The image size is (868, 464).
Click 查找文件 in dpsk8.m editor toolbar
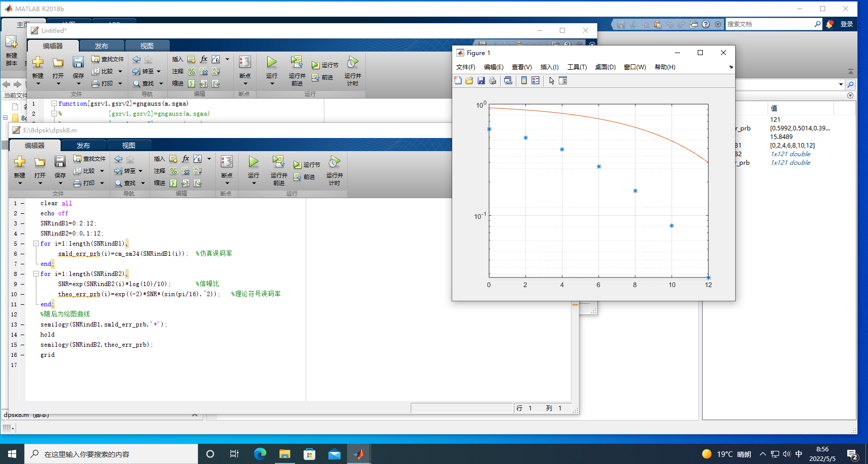(90, 159)
